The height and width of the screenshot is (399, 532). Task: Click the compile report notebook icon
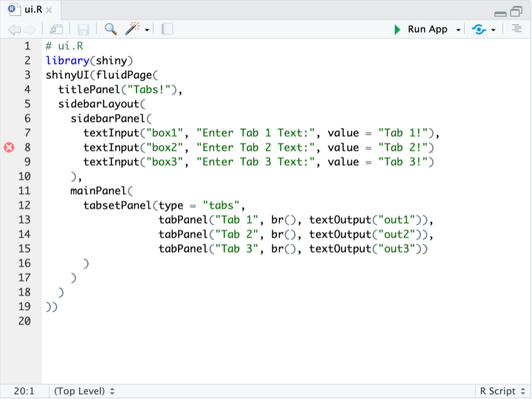tap(167, 29)
